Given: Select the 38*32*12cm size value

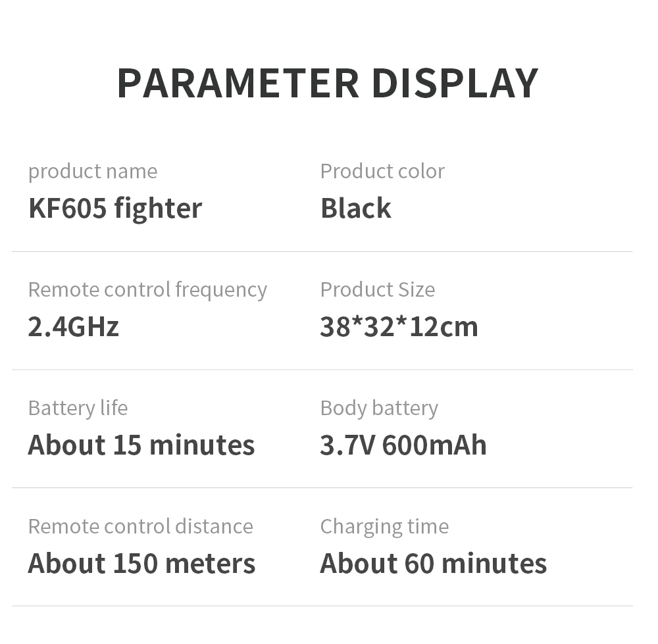Looking at the screenshot, I should tap(399, 327).
